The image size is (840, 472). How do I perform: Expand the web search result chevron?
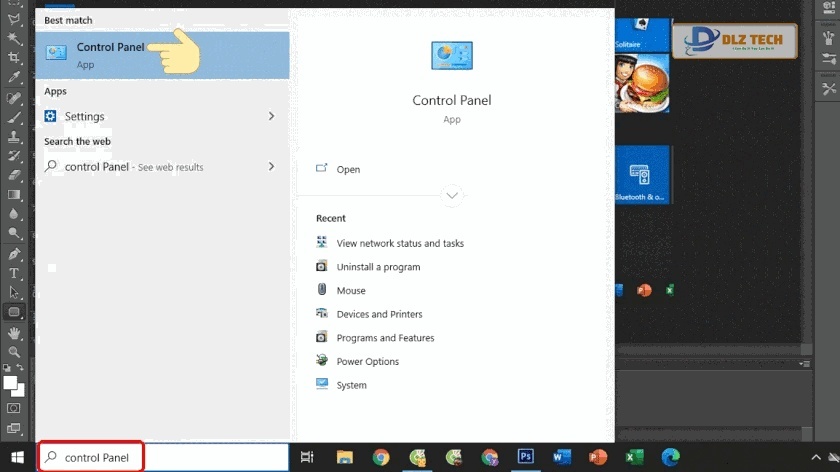271,167
